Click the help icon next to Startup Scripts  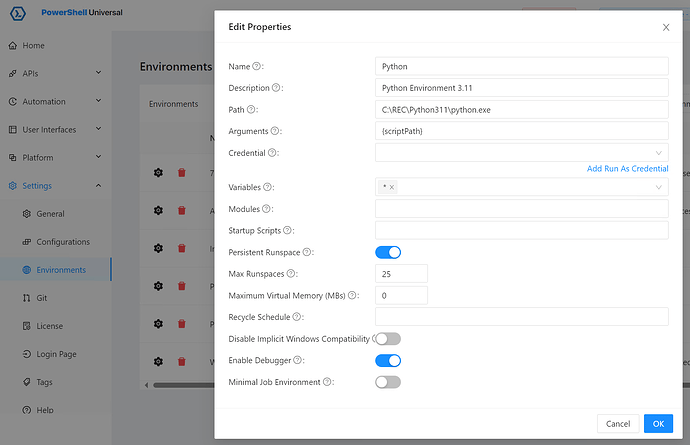tap(287, 230)
